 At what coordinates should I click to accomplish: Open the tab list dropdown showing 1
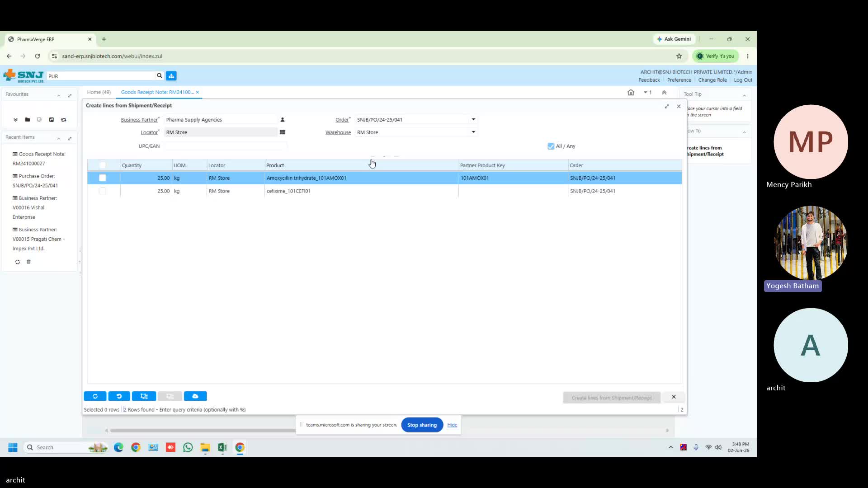pyautogui.click(x=647, y=92)
